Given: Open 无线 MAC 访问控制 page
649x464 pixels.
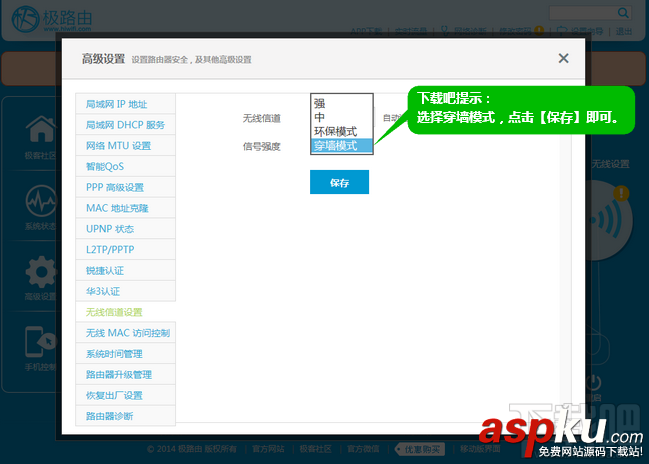Looking at the screenshot, I should (125, 333).
